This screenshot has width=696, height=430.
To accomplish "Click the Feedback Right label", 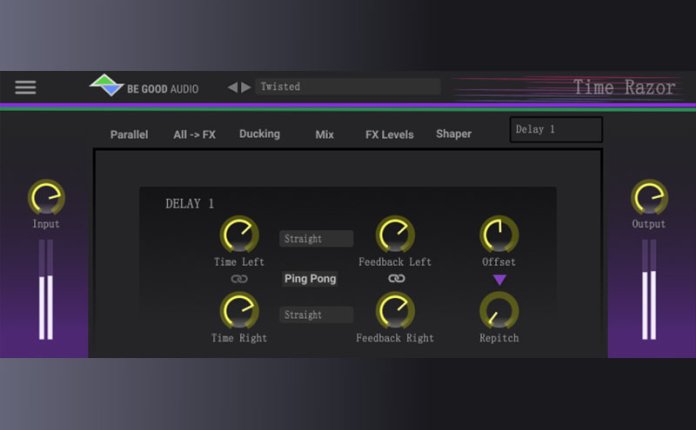I will pos(395,338).
